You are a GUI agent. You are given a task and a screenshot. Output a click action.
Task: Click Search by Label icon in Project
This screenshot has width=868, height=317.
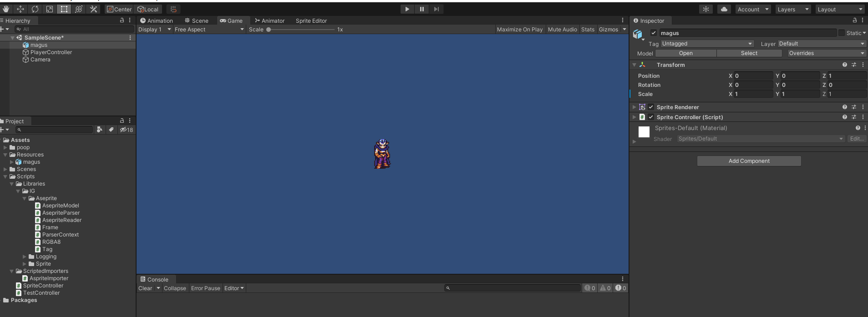coord(111,130)
